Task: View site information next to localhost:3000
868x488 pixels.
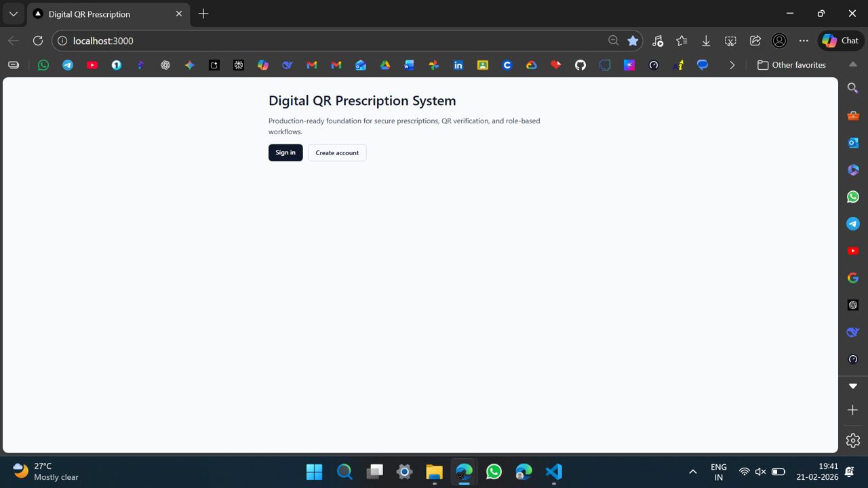Action: (x=62, y=41)
